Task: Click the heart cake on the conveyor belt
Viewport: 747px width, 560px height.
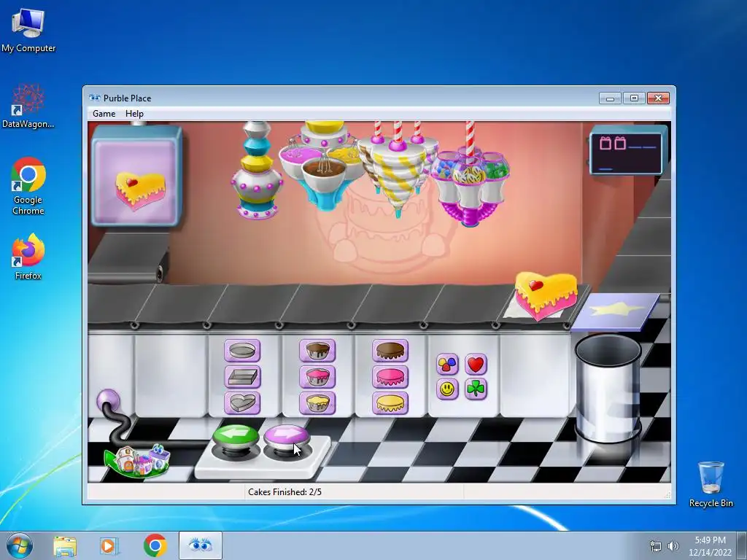Action: coord(546,295)
